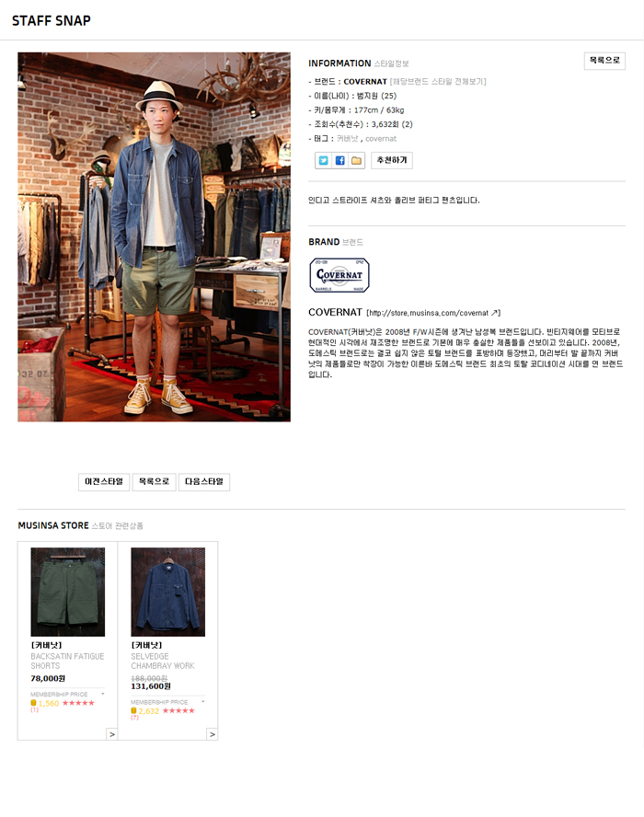
Task: Click the yellow folder scrap icon
Action: coord(356,160)
